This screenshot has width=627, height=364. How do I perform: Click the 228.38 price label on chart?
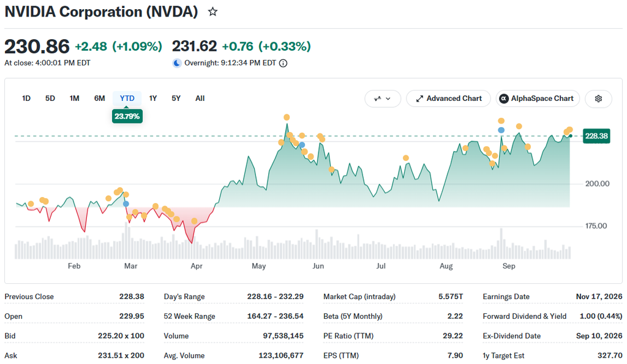[596, 136]
